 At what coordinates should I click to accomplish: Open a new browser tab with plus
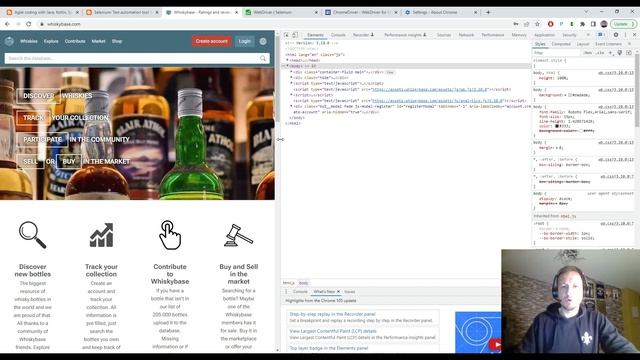pos(488,12)
